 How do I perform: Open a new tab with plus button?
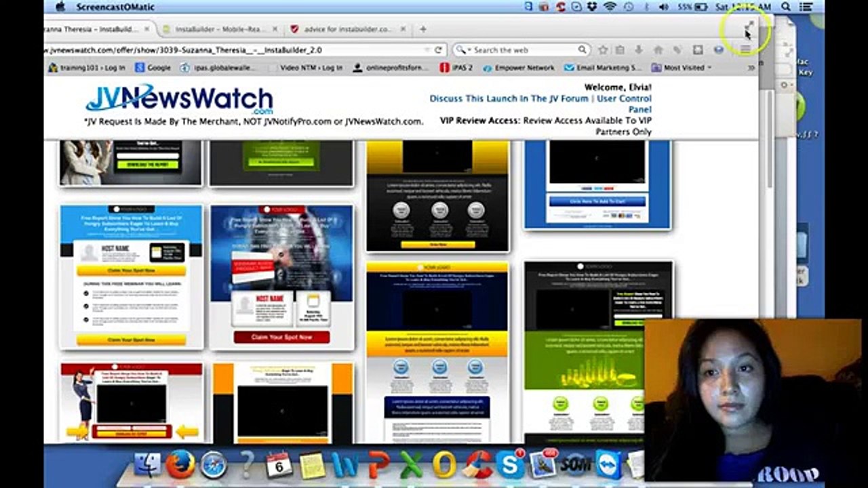[x=423, y=29]
